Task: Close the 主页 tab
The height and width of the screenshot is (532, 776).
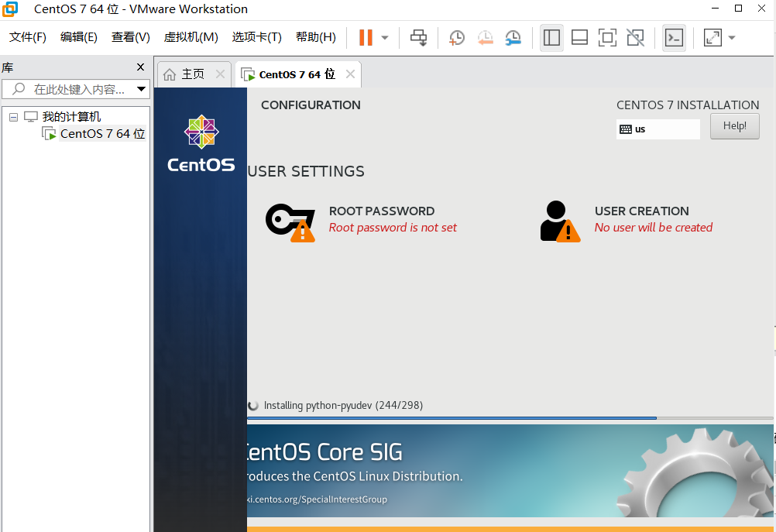Action: click(220, 74)
